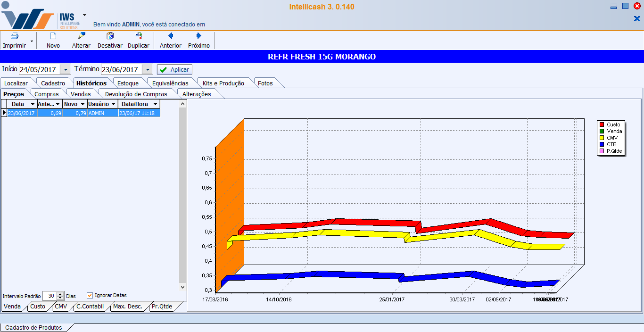Click the row indicator arrow of the price row
The width and height of the screenshot is (644, 332).
point(4,113)
